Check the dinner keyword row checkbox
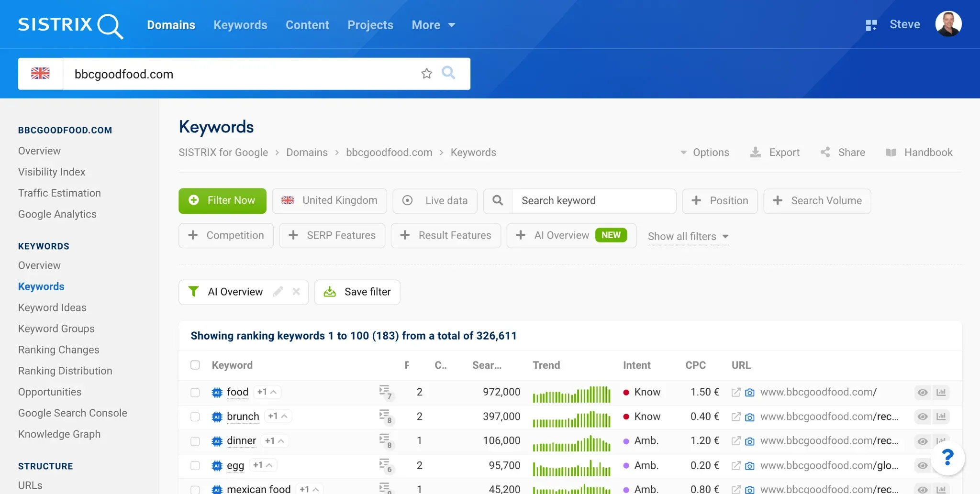The height and width of the screenshot is (494, 980). 195,441
